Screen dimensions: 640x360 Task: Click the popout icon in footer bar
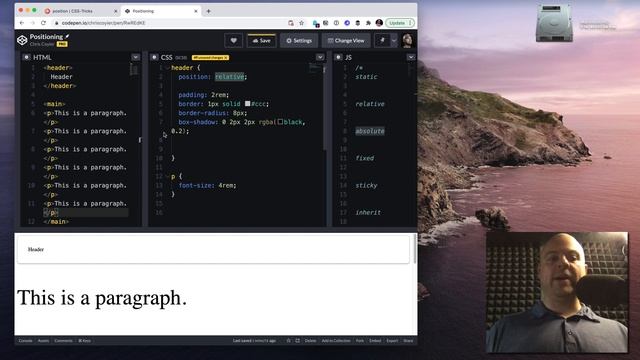297,340
